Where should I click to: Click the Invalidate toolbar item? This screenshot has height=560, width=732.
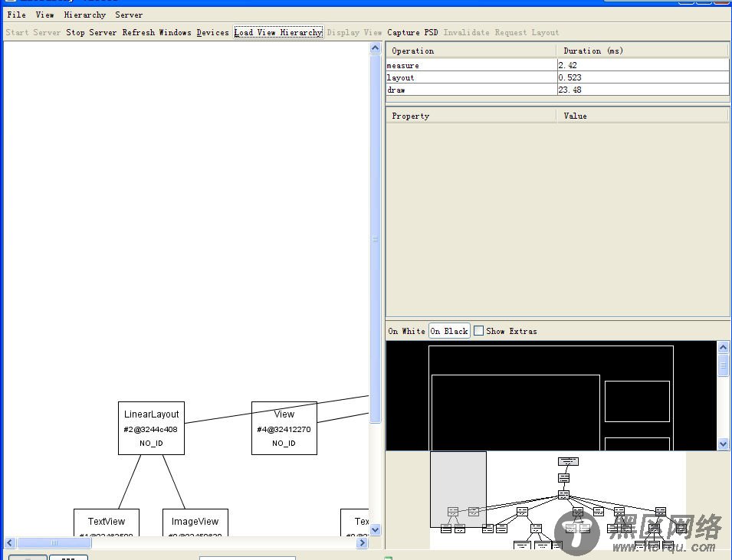pos(466,33)
